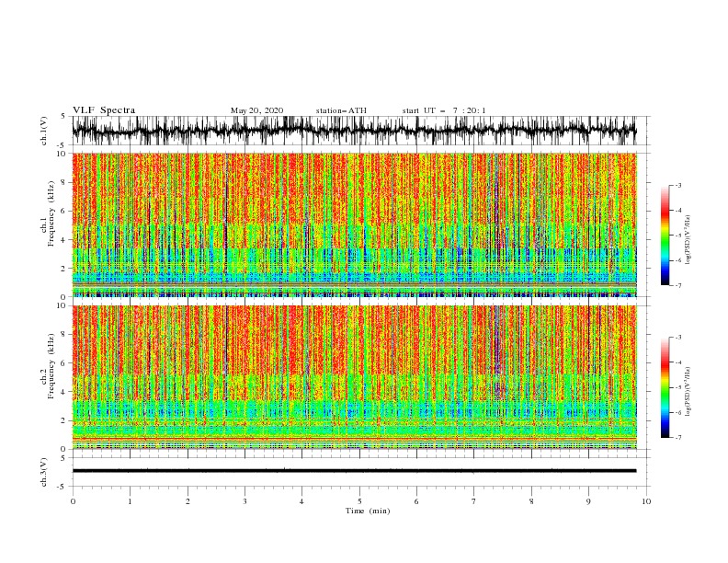Screen dimensions: 728x563
Task: Click time axis tick label "9"
Action: (x=588, y=501)
